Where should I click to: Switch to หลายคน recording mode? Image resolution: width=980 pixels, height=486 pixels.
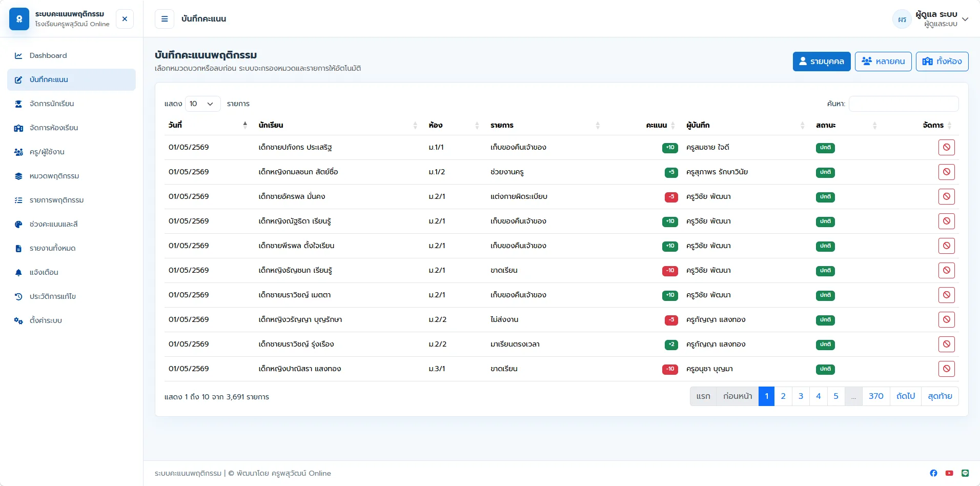point(883,62)
